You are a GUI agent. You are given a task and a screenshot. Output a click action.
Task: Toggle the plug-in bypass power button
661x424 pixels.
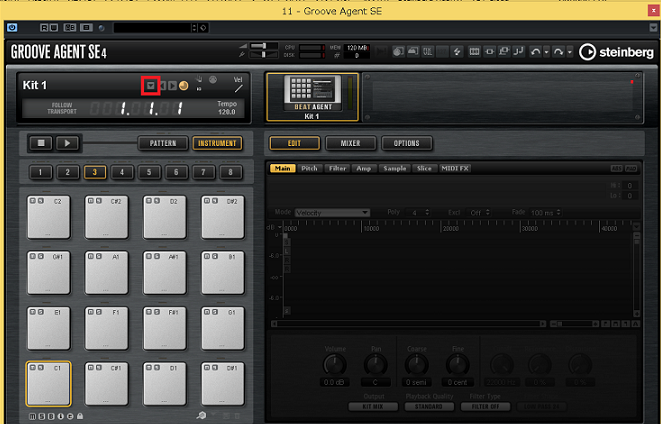(12, 28)
